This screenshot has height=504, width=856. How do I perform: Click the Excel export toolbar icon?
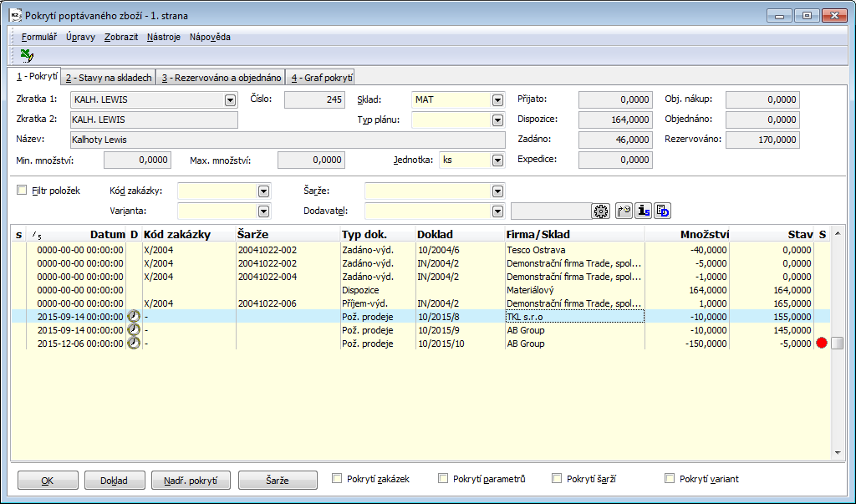27,55
